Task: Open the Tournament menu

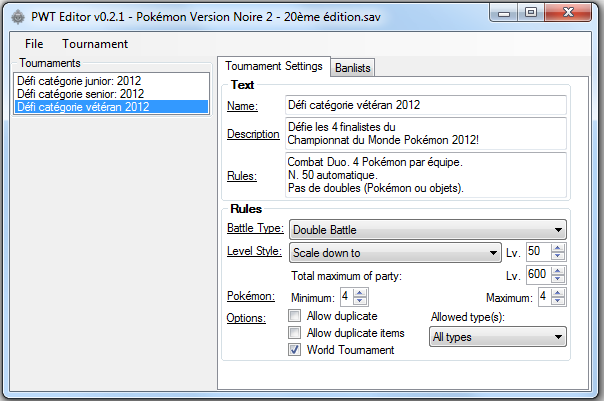Action: coord(95,44)
